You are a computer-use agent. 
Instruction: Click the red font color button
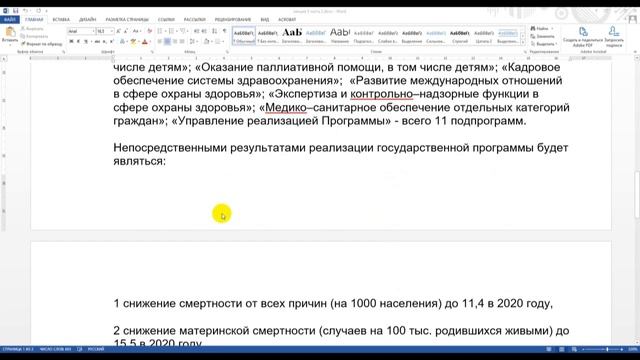pyautogui.click(x=144, y=41)
